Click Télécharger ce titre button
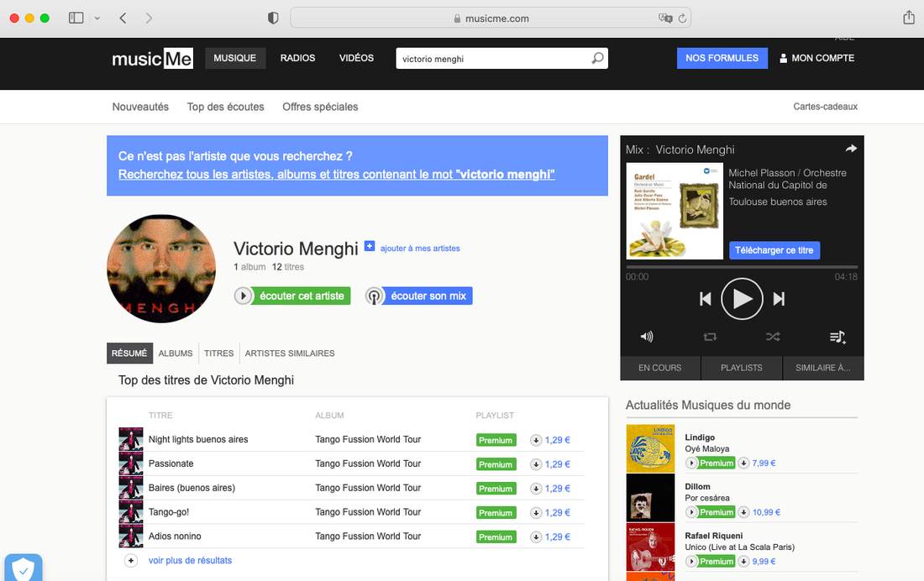Screen dimensions: 924x581 coord(774,250)
